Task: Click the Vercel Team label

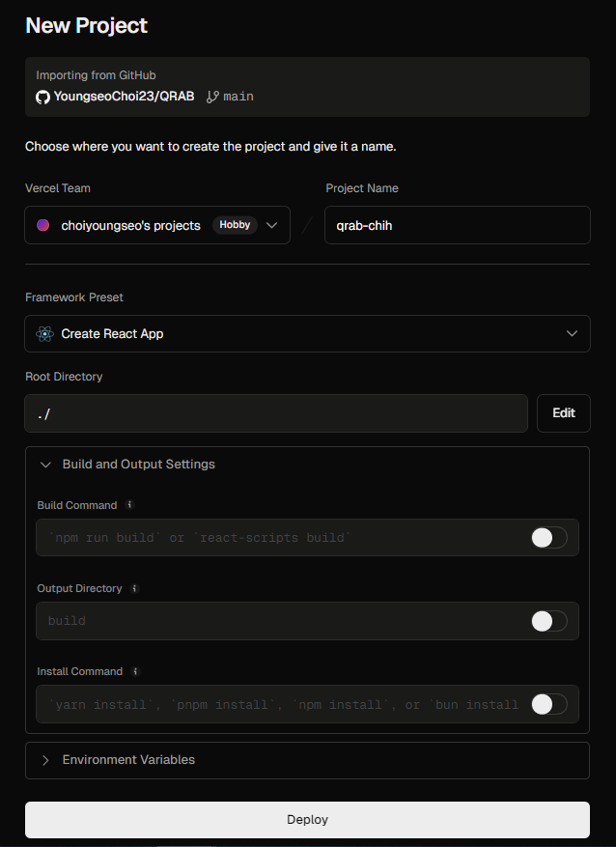Action: coord(58,188)
